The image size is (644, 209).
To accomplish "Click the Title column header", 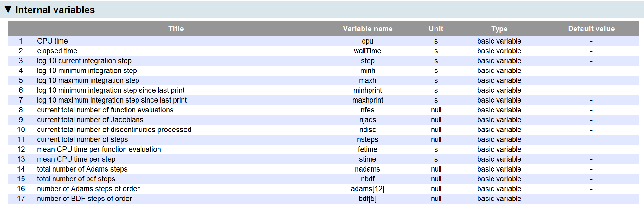I will click(x=176, y=29).
